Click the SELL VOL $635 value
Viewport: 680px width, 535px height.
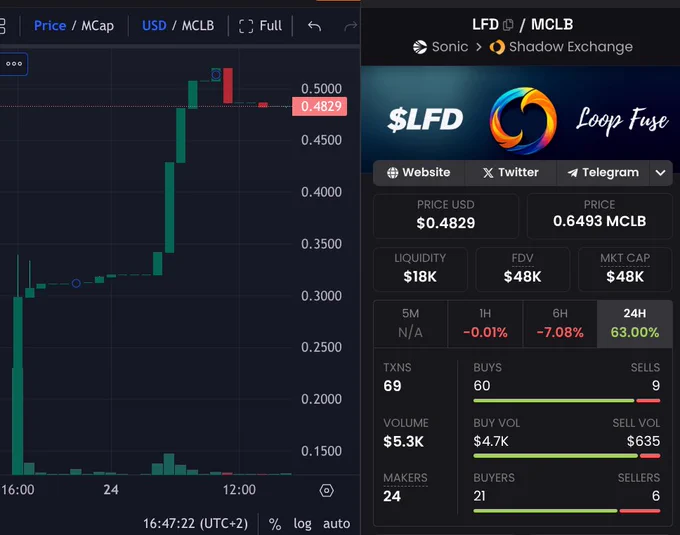coord(643,441)
